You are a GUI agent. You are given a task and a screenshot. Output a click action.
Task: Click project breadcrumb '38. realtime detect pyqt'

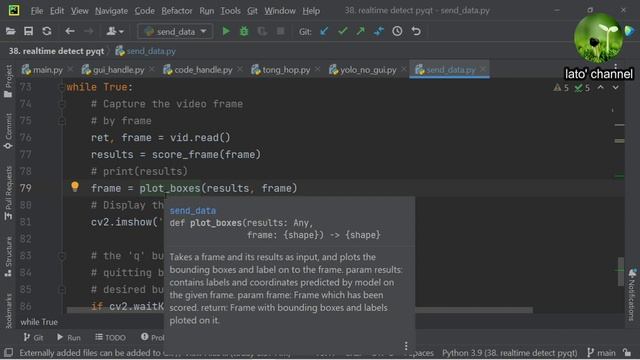tap(56, 51)
